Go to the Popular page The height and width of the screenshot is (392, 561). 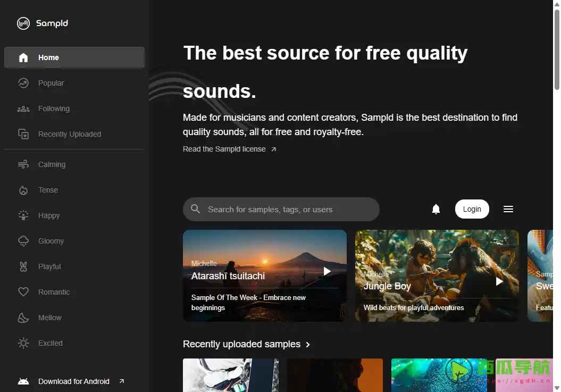[x=51, y=83]
